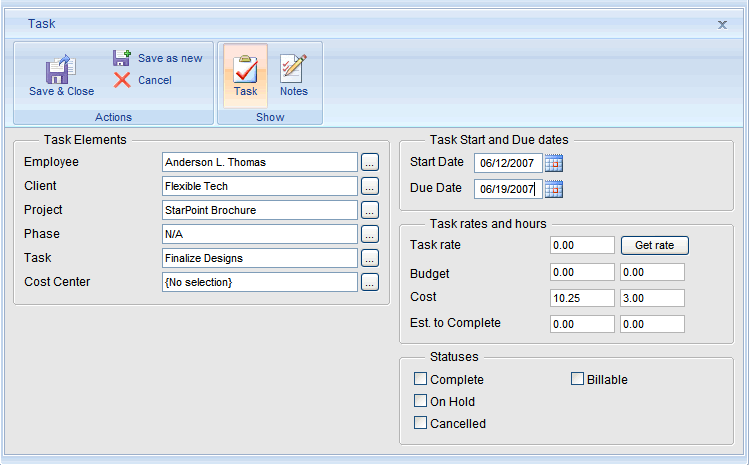Click the Phase lookup ellipsis button
This screenshot has width=749, height=465.
pos(370,234)
